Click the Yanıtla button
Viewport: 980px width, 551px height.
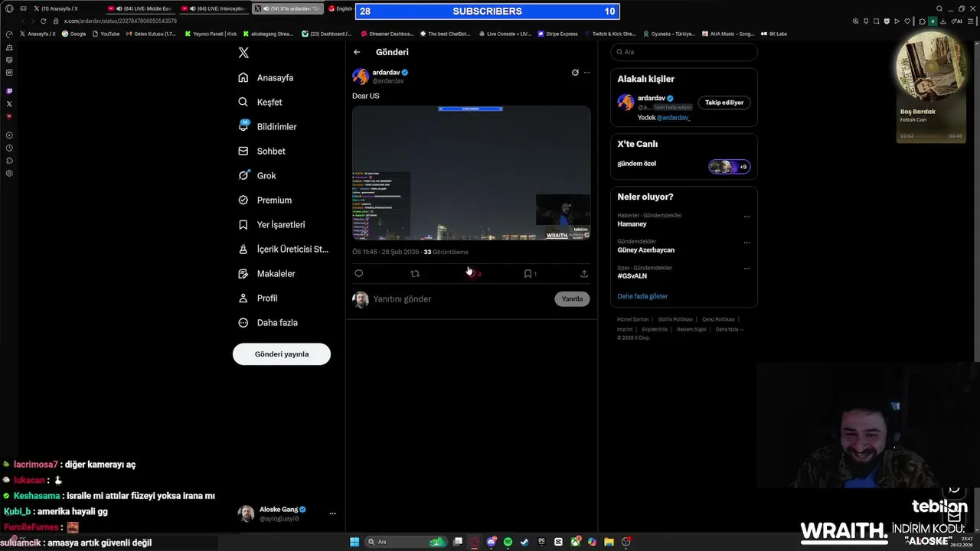coord(572,299)
